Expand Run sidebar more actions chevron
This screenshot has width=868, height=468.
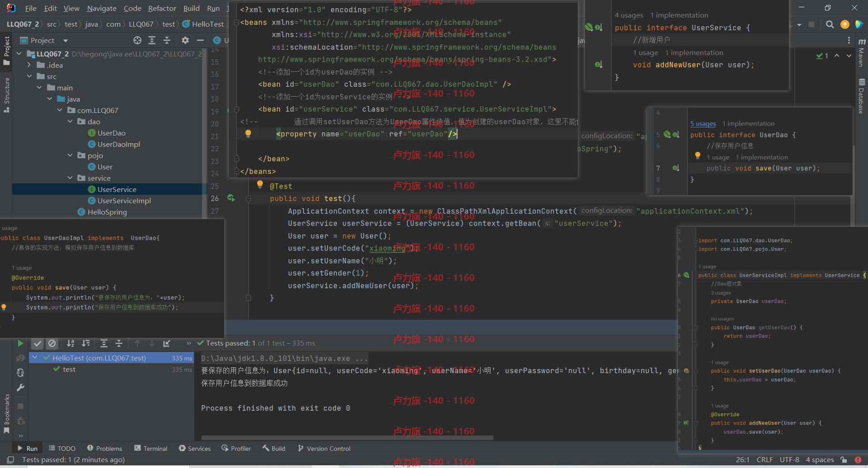point(20,435)
